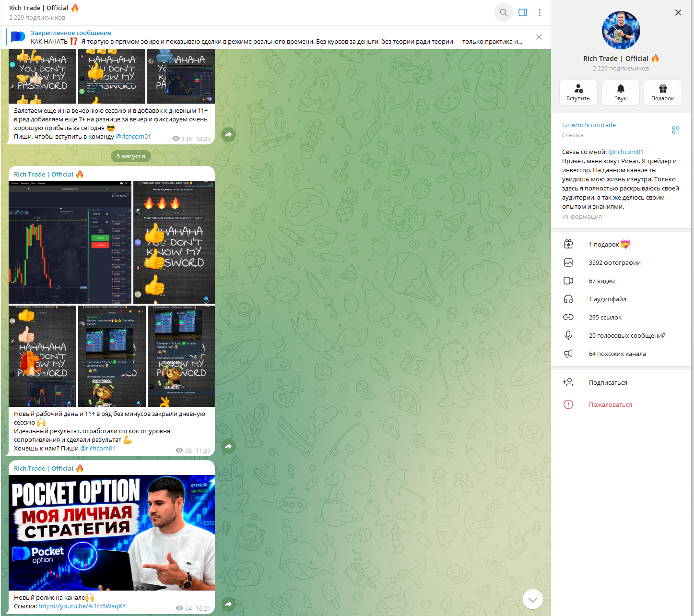Jump to latest messages with down arrow
Screen dimensions: 694x616
pyautogui.click(x=532, y=599)
